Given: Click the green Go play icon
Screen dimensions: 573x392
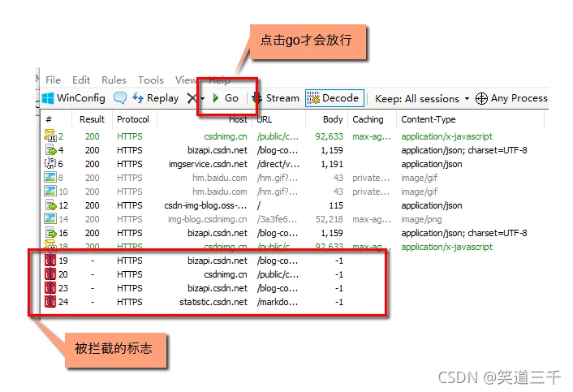Looking at the screenshot, I should pos(216,98).
